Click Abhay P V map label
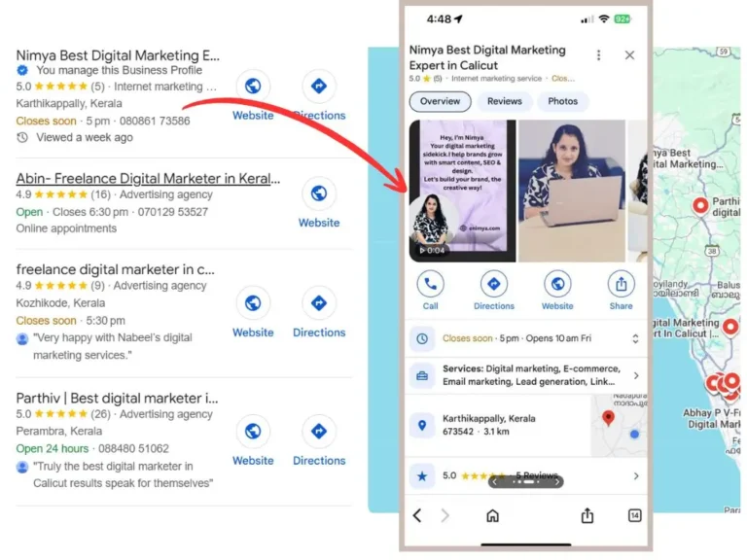Viewport: 747px width, 560px height. click(712, 419)
